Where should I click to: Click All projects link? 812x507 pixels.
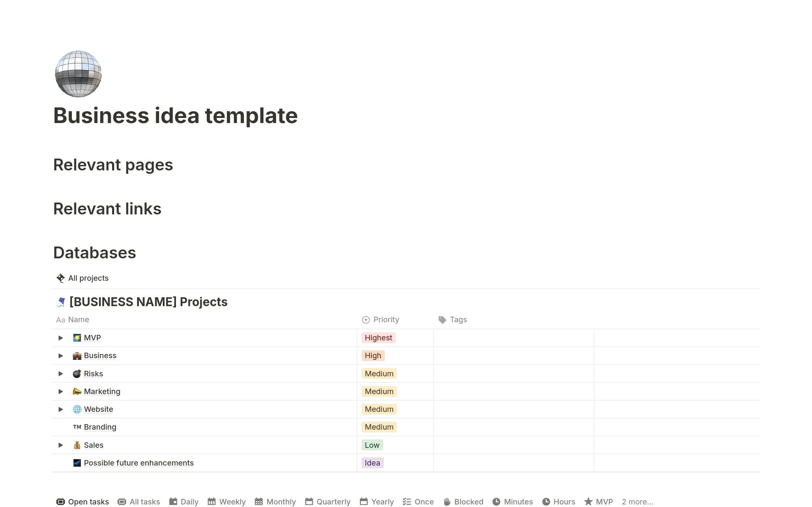pyautogui.click(x=88, y=278)
